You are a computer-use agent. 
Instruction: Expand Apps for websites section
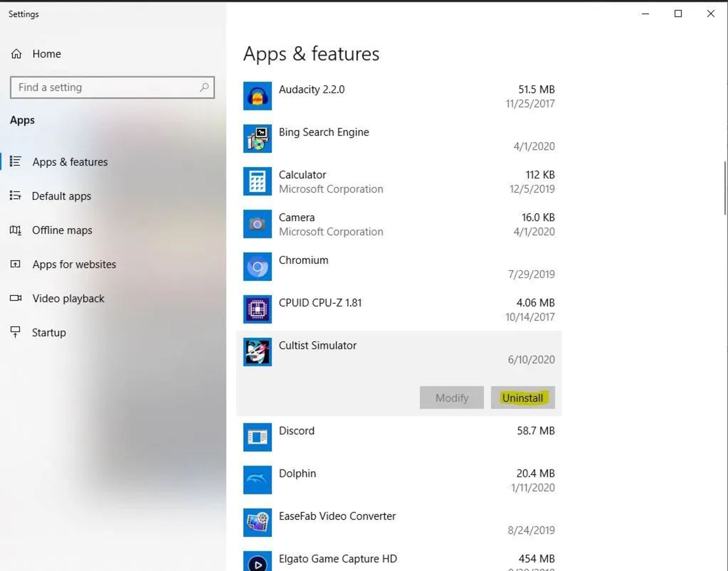(74, 264)
